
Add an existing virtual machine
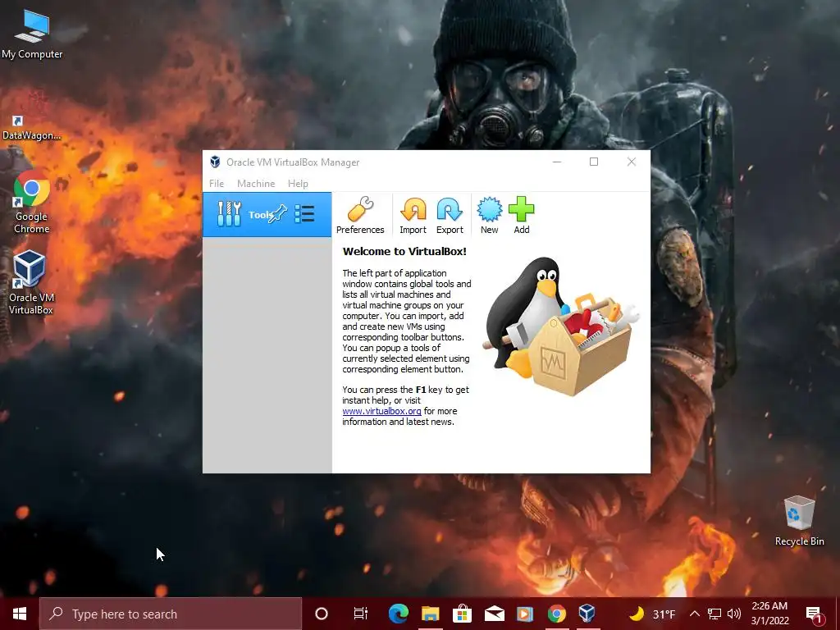pos(521,216)
